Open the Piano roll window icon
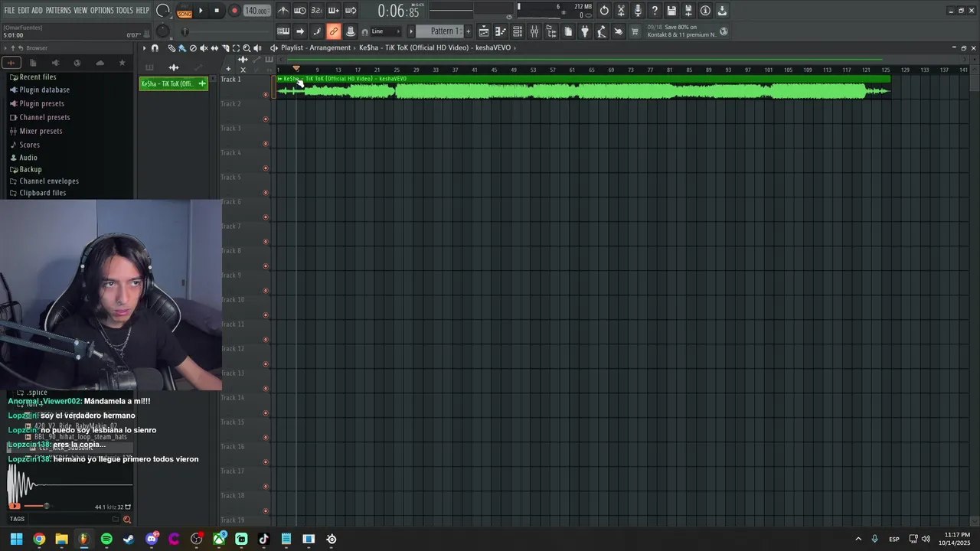Viewport: 980px width, 551px height. coord(501,31)
